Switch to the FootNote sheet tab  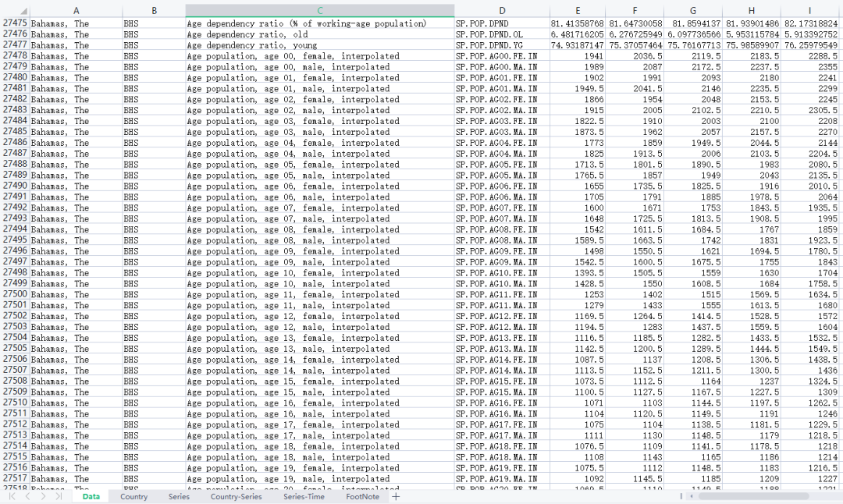[x=362, y=496]
